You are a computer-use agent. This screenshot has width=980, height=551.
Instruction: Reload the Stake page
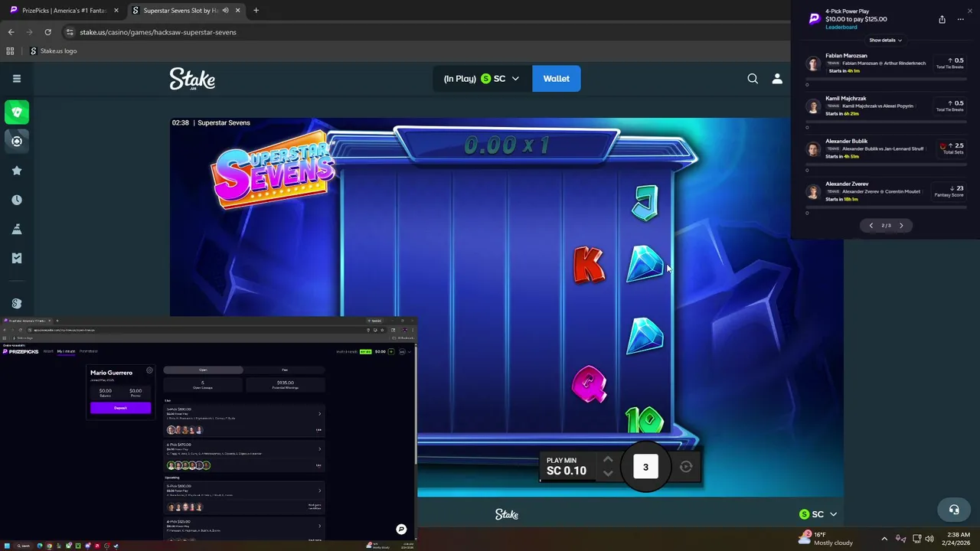tap(47, 32)
